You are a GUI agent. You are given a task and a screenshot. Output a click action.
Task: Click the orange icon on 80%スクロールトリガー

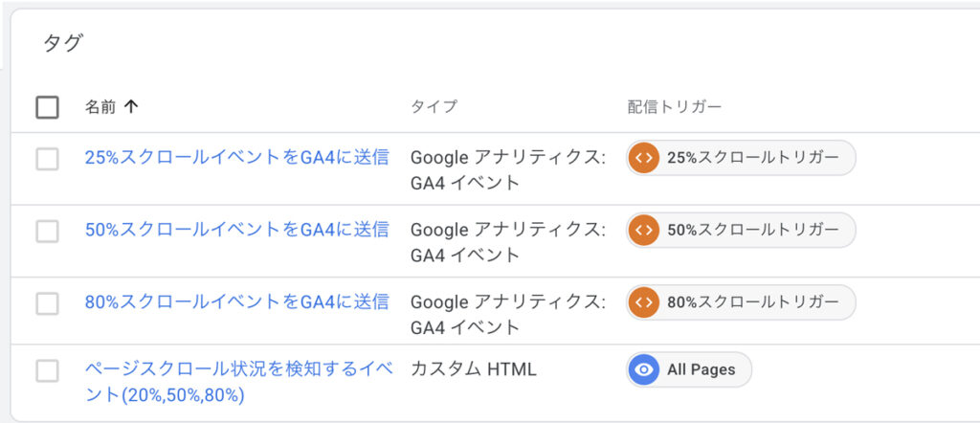644,302
